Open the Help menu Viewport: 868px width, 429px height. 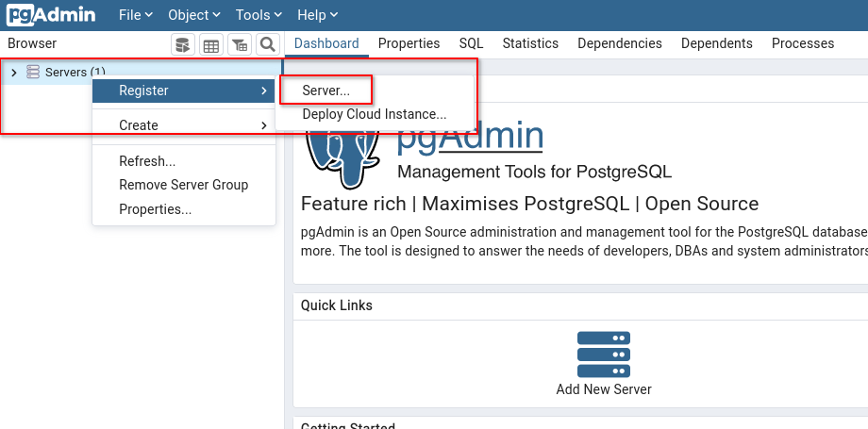click(317, 15)
